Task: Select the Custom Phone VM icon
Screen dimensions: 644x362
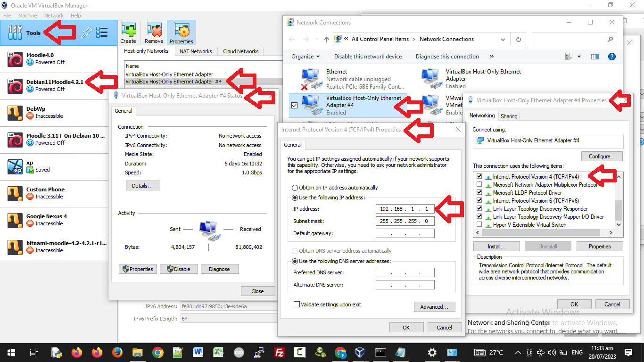Action: tap(15, 193)
